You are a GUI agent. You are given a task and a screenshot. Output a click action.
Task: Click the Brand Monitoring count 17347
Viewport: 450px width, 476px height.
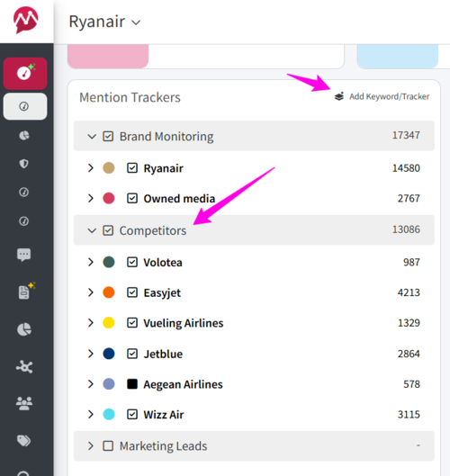406,135
